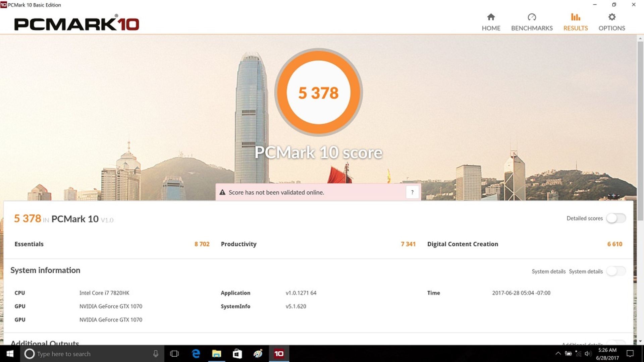This screenshot has width=644, height=362.
Task: Click the Digital Content Creation label
Action: [463, 244]
